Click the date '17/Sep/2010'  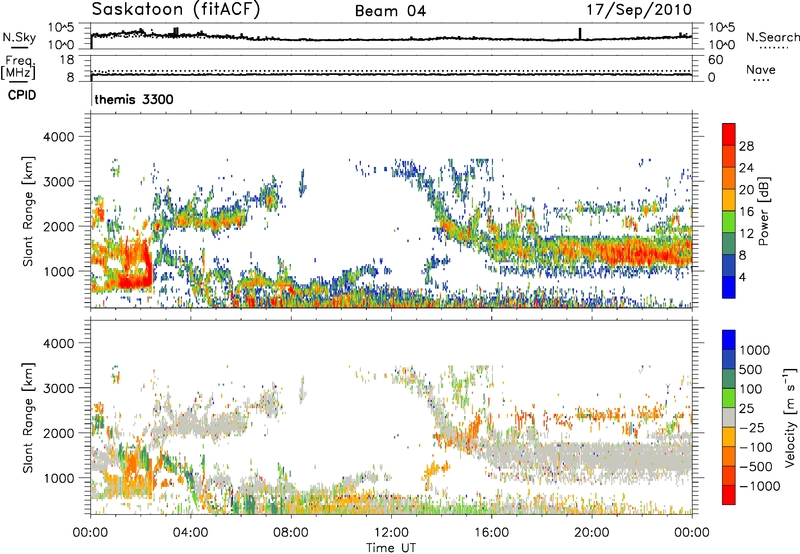639,10
